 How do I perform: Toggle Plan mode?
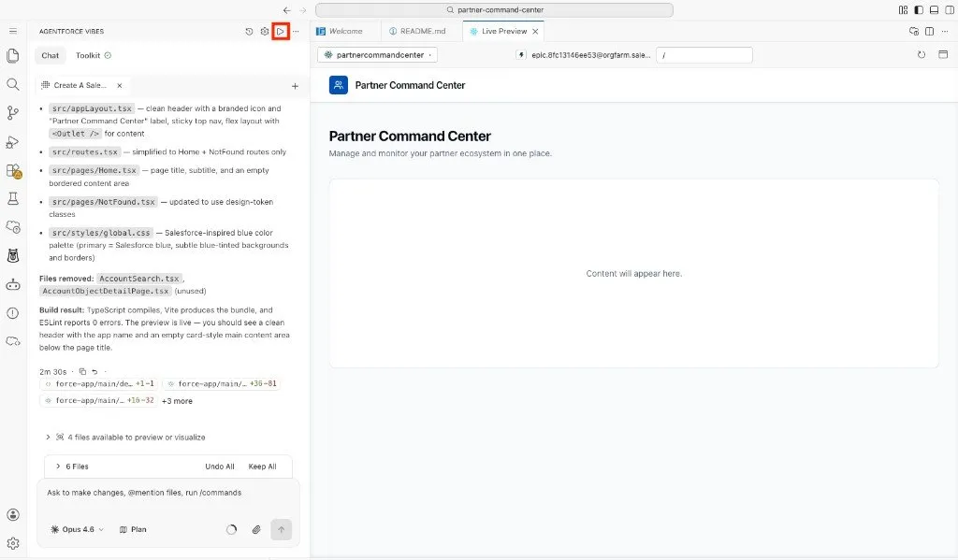pyautogui.click(x=133, y=529)
